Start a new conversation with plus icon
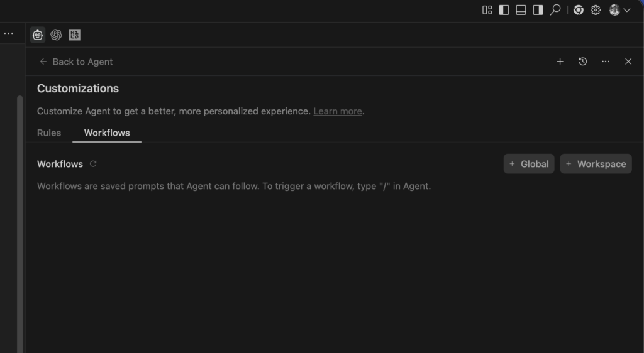Image resolution: width=644 pixels, height=353 pixels. [560, 62]
